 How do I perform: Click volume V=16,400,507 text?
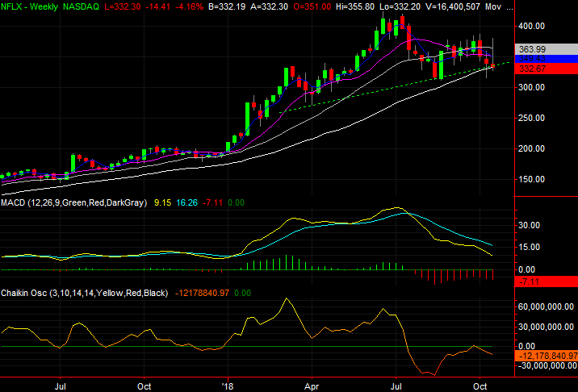tap(452, 6)
